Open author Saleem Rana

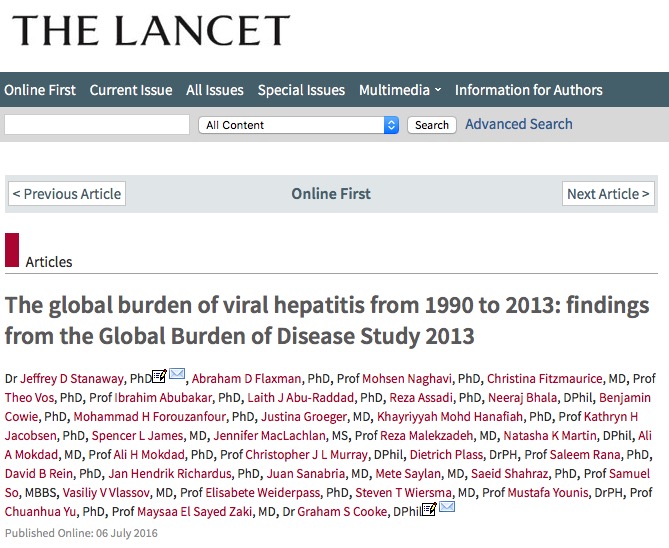[x=585, y=455]
